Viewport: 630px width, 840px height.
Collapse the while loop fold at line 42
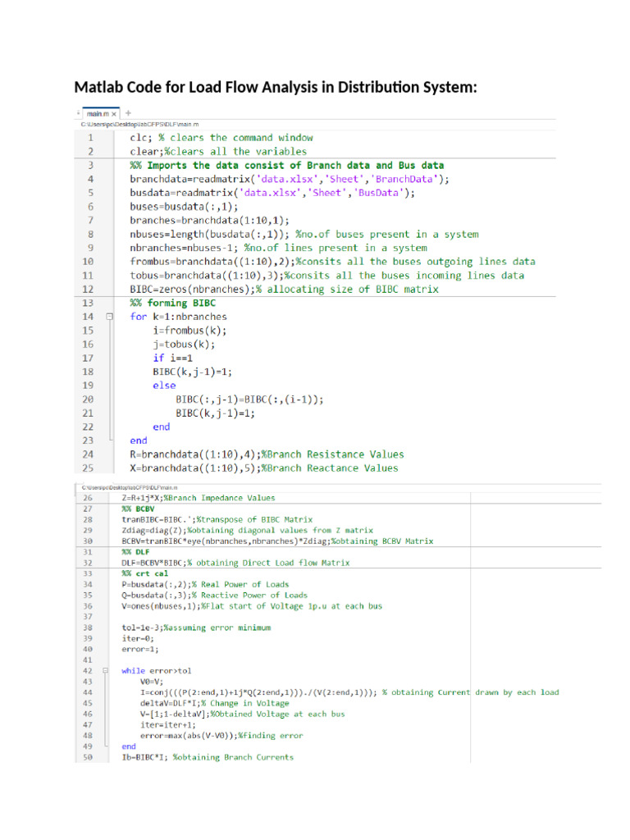pos(105,671)
